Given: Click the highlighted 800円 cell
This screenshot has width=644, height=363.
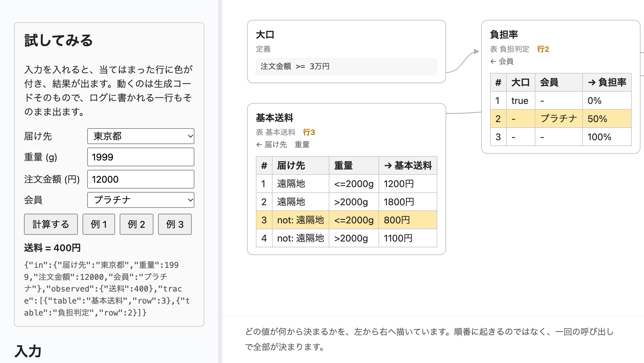Looking at the screenshot, I should (x=408, y=220).
